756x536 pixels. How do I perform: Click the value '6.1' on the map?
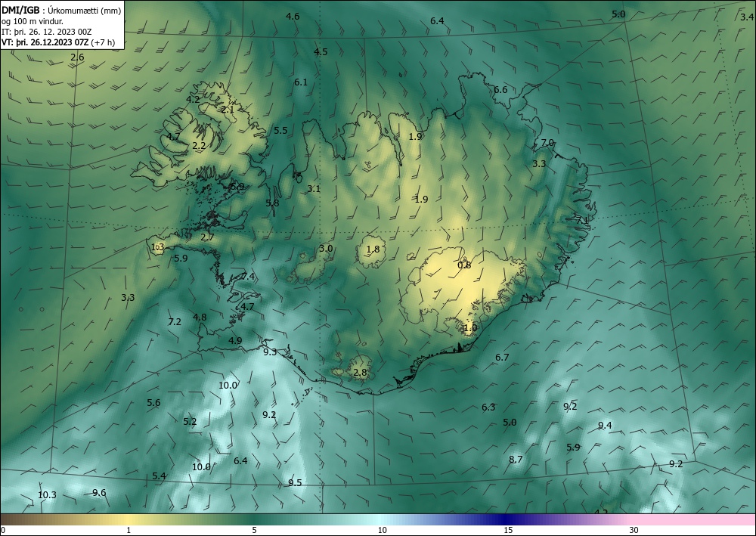click(x=301, y=82)
